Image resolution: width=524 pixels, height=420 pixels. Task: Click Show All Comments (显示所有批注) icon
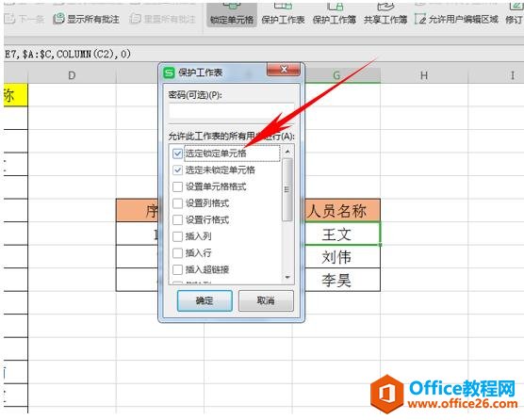58,19
